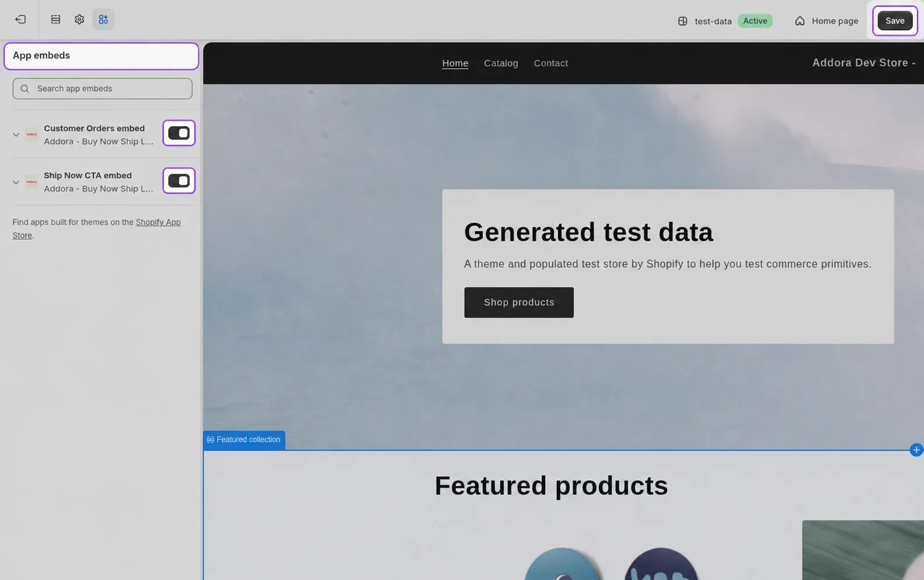924x580 pixels.
Task: Click the Ship Now CTA embed app icon
Action: pyautogui.click(x=32, y=182)
